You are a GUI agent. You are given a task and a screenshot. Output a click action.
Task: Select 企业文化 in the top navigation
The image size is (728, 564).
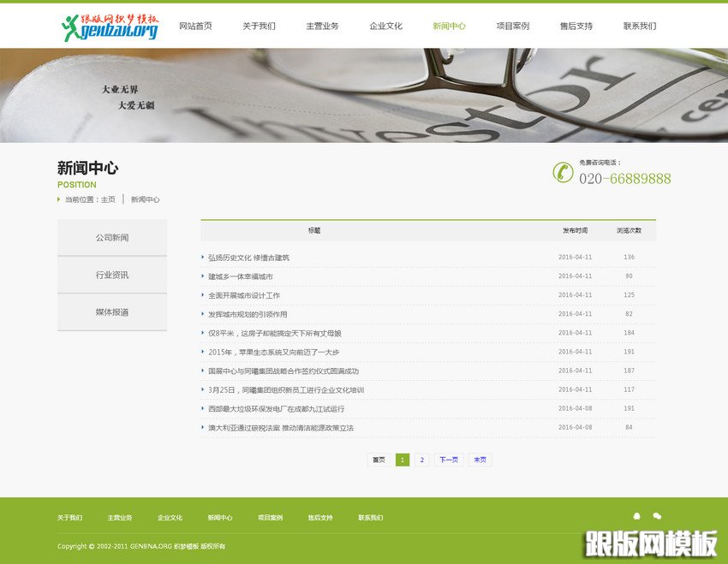[x=387, y=26]
